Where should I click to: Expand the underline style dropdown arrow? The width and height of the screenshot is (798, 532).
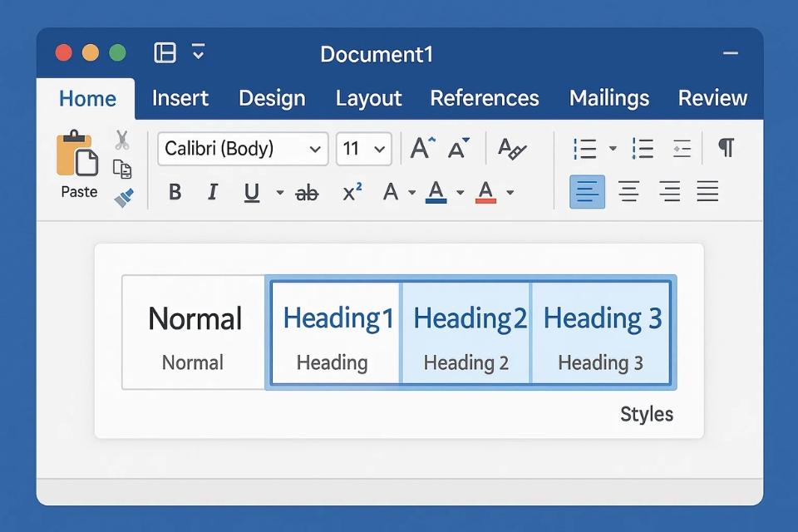[279, 194]
